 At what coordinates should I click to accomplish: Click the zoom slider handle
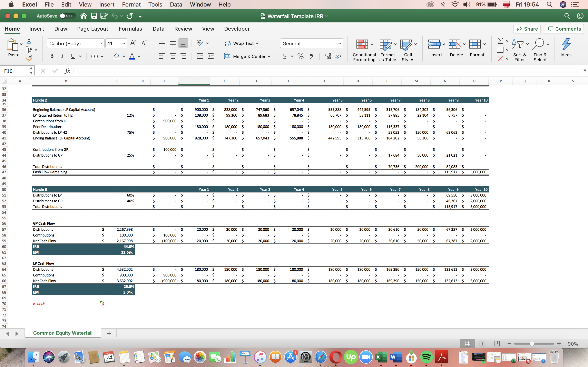[532, 344]
